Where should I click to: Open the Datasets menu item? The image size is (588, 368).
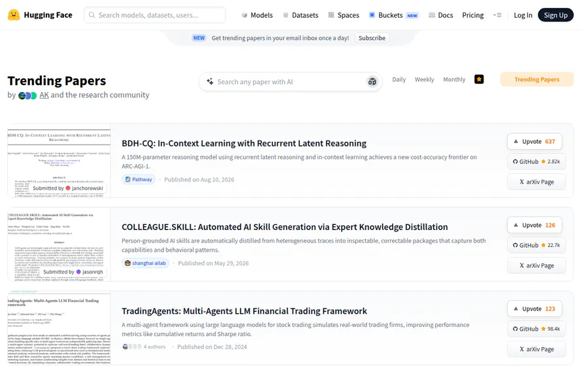pos(301,15)
